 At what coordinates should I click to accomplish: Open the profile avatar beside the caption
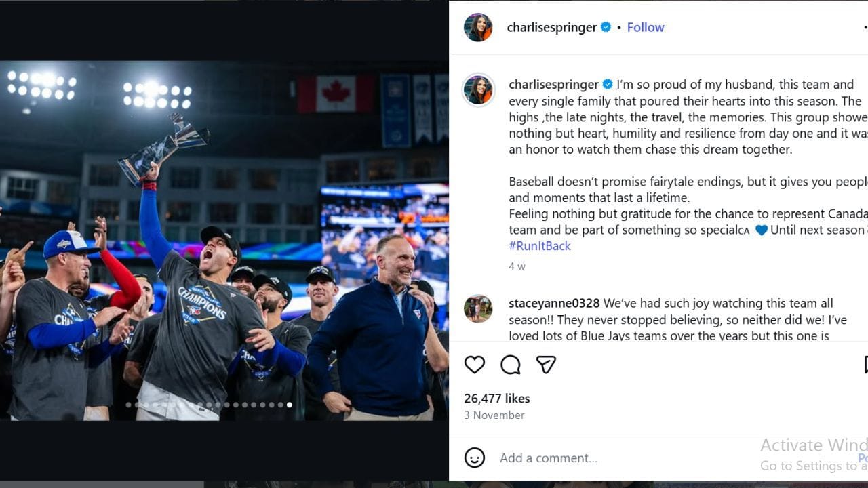[x=478, y=90]
